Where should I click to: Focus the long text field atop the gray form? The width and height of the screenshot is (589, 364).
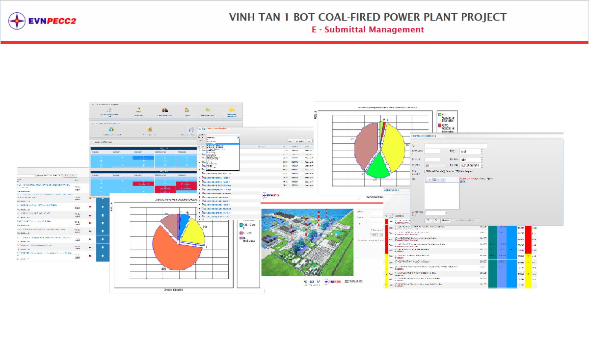(455, 145)
